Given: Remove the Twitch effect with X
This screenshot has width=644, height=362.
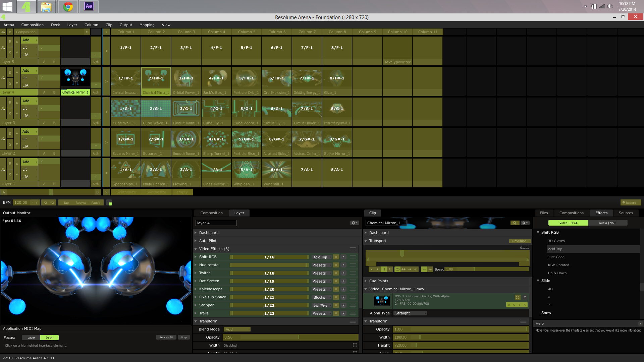Looking at the screenshot, I should click(343, 273).
